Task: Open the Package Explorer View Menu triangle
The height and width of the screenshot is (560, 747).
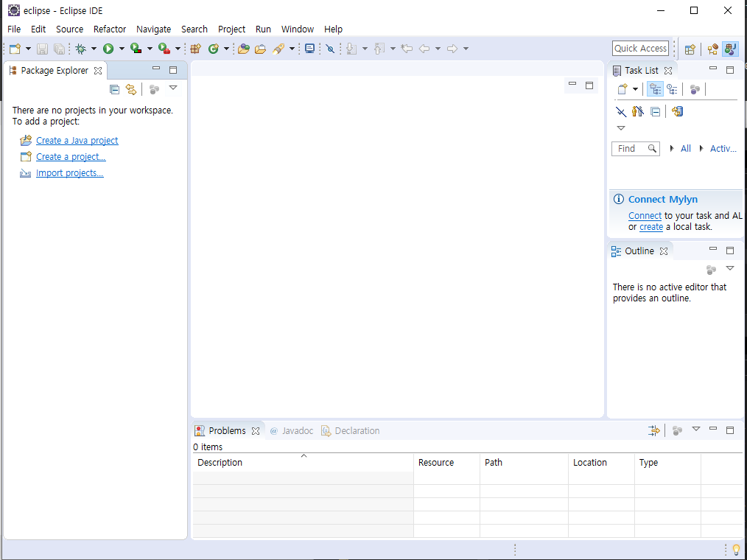Action: [173, 88]
